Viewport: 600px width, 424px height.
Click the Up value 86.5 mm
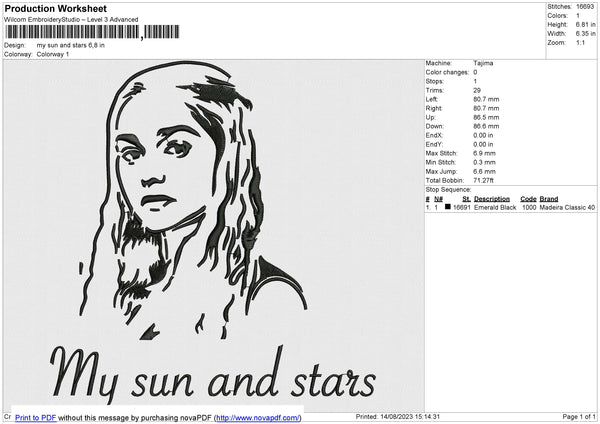(486, 117)
